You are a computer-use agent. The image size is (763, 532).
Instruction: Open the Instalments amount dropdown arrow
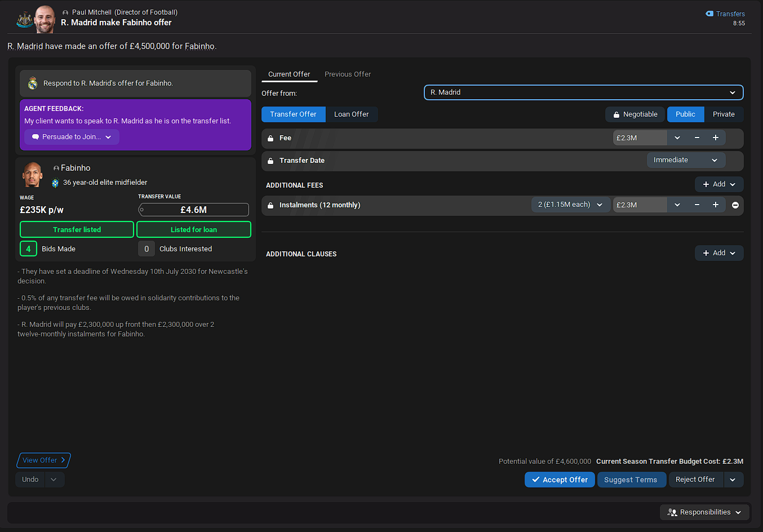pyautogui.click(x=677, y=205)
